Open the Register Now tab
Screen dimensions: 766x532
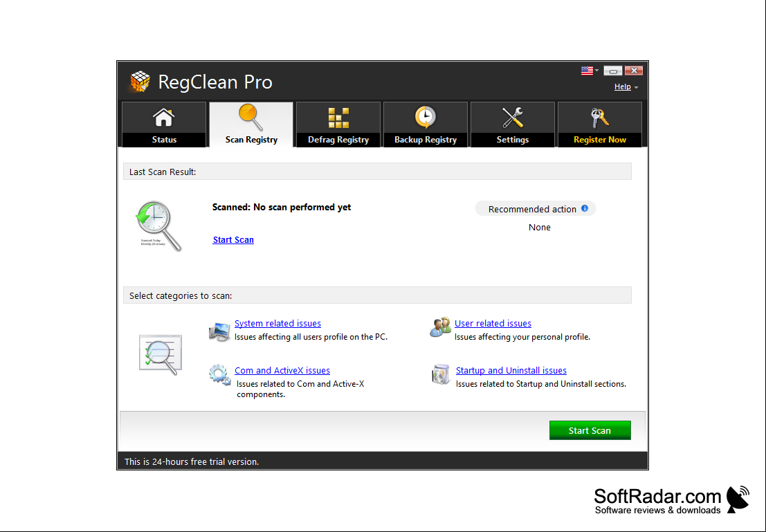point(599,125)
